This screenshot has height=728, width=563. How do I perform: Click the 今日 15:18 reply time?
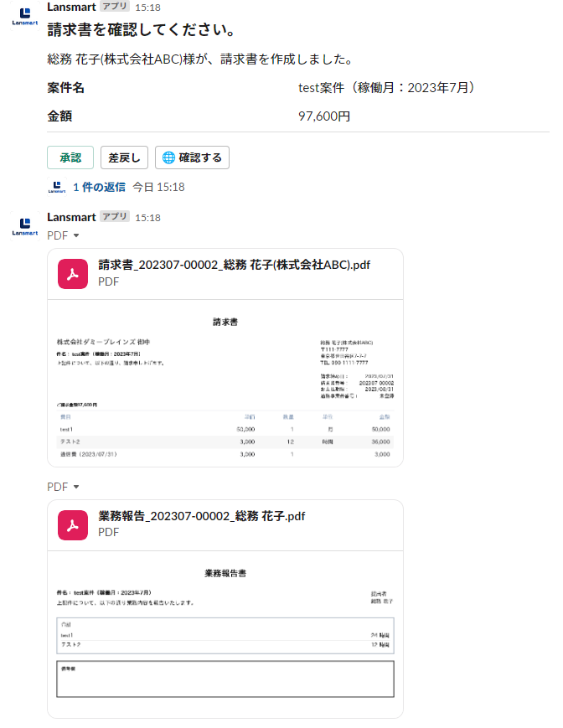(158, 187)
